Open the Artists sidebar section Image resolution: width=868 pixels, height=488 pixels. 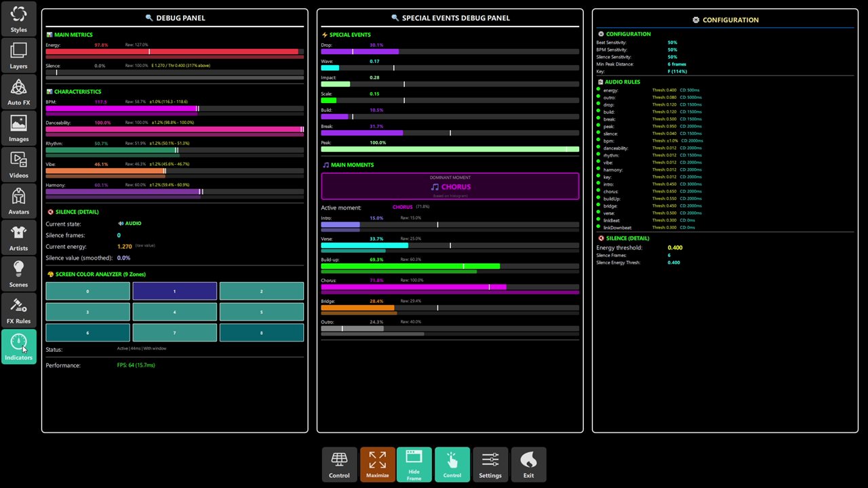18,237
